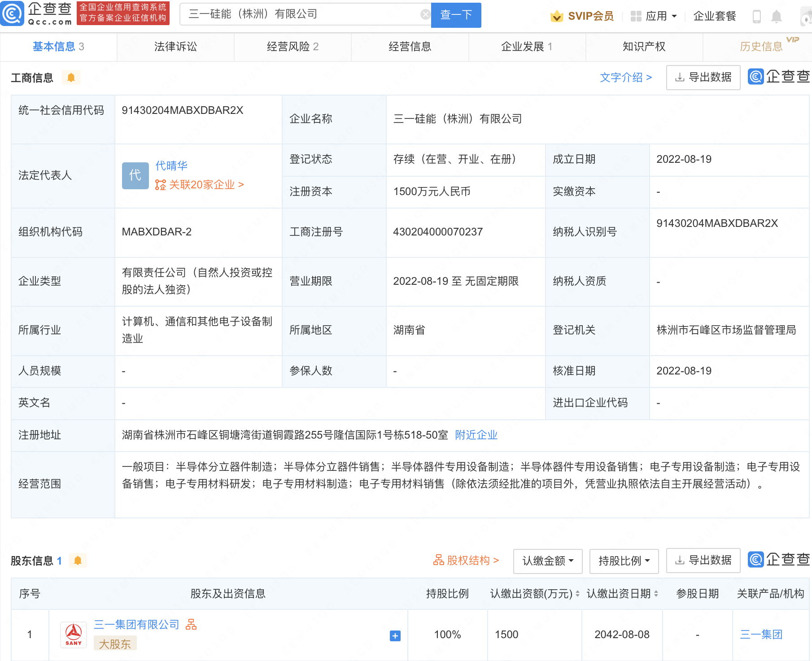812x661 pixels.
Task: Click the SVIP crown icon
Action: (557, 16)
